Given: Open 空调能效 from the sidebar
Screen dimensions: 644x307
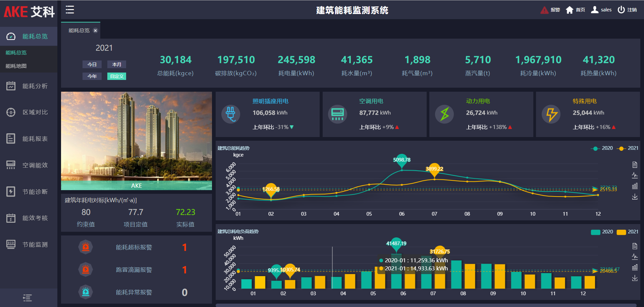Looking at the screenshot, I should point(29,165).
